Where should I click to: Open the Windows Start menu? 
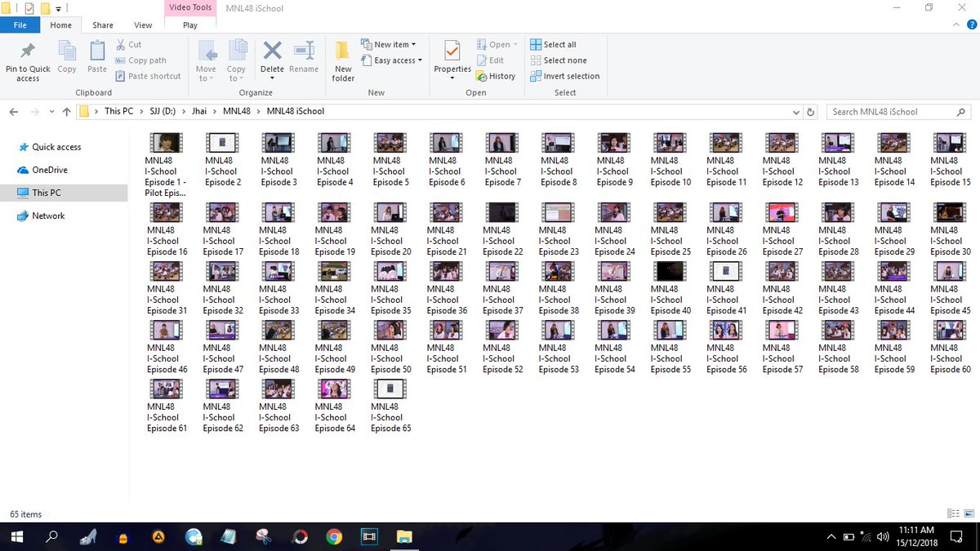click(16, 536)
